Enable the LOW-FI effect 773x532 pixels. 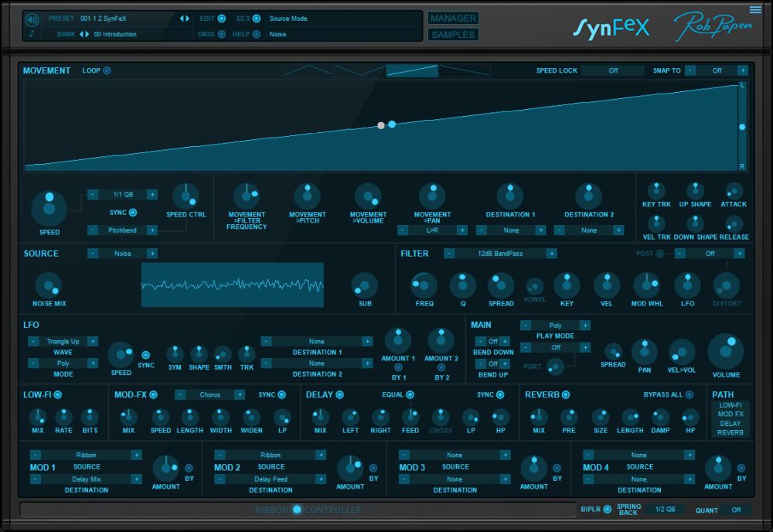57,395
